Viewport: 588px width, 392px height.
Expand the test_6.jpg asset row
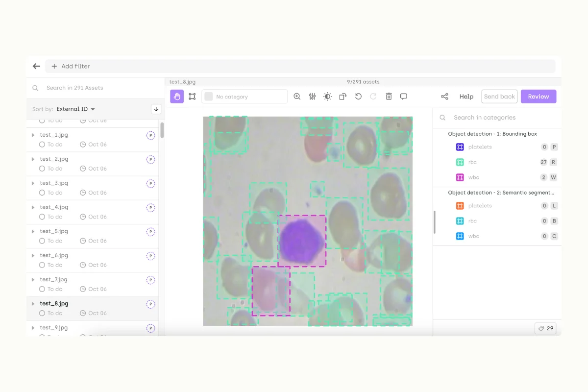point(33,255)
